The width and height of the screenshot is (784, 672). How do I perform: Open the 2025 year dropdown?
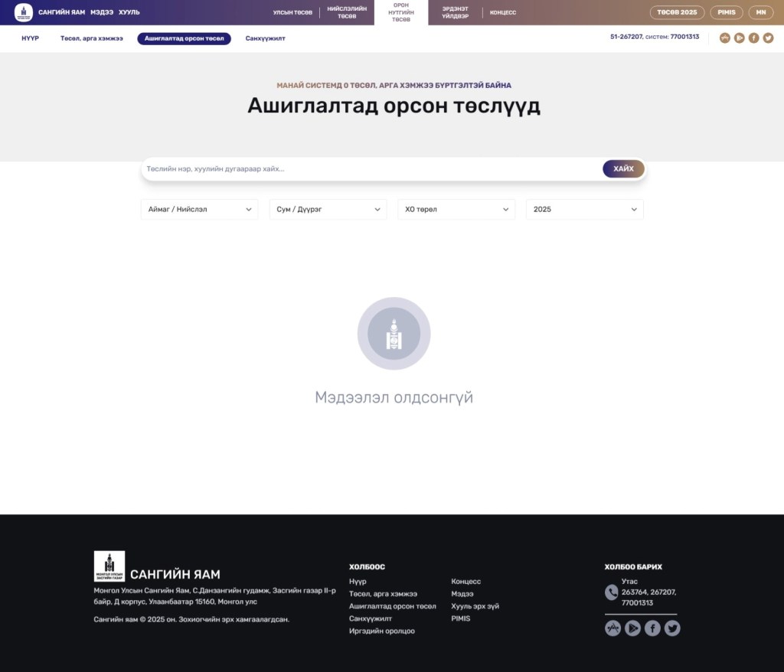point(584,209)
